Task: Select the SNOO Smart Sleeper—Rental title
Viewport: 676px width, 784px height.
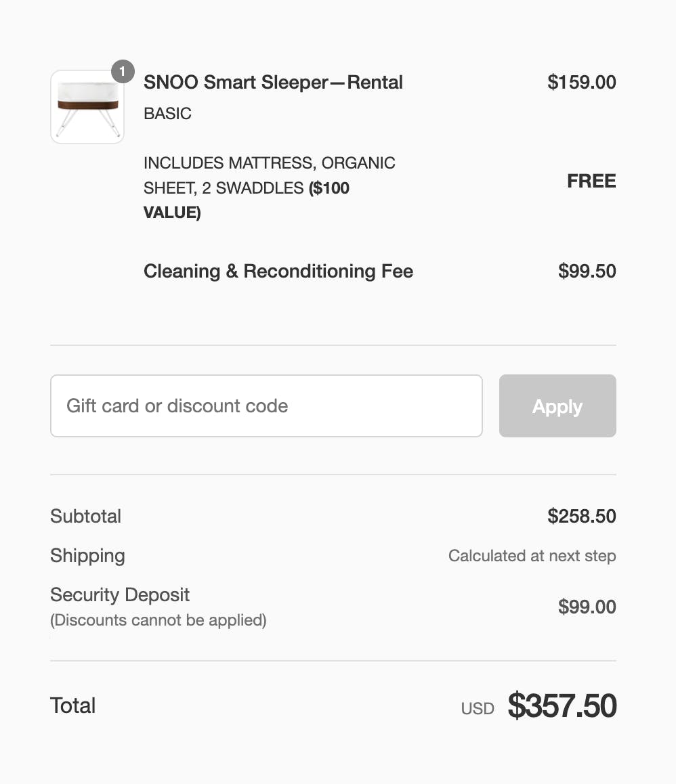Action: [273, 83]
